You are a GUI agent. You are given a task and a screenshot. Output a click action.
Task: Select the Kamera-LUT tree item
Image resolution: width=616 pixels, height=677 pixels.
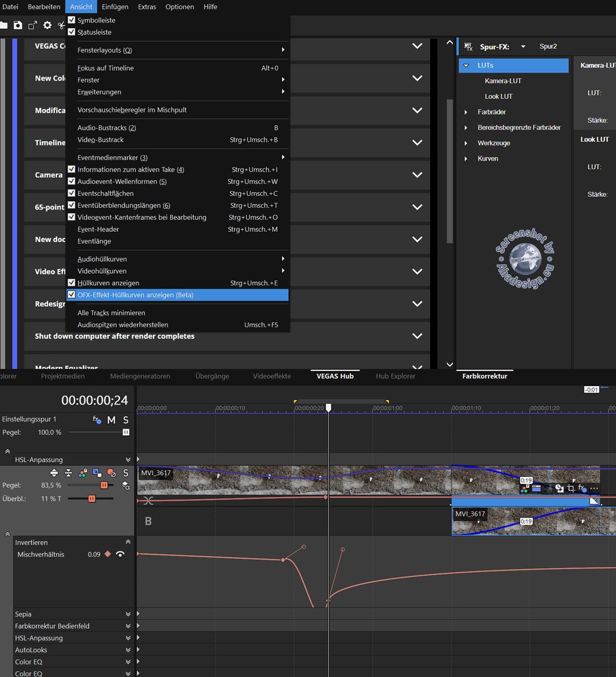[503, 81]
